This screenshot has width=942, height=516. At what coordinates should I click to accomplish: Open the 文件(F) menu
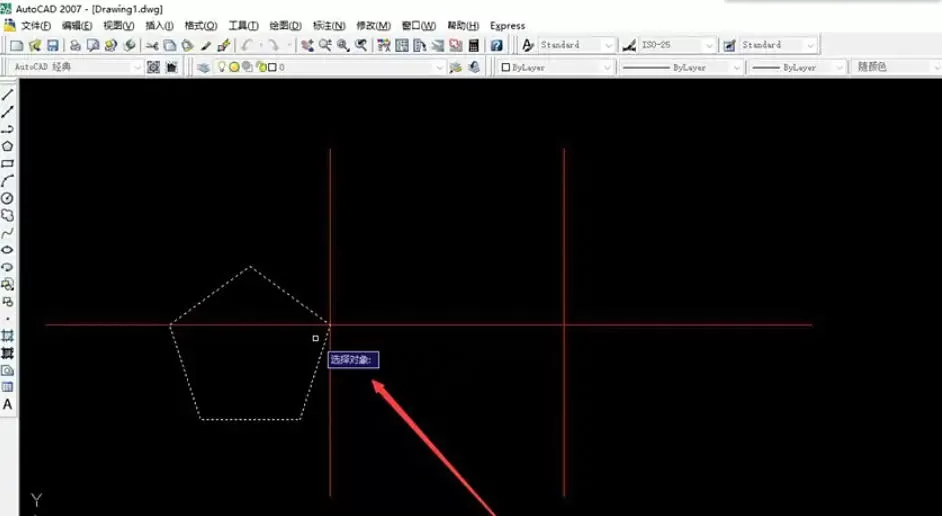tap(36, 26)
